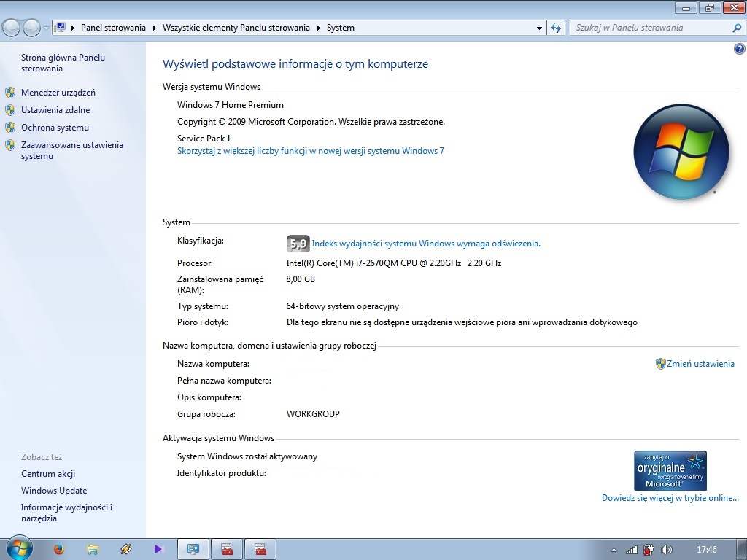Click the purple arrow taskbar icon
This screenshot has width=747, height=560.
point(158,550)
